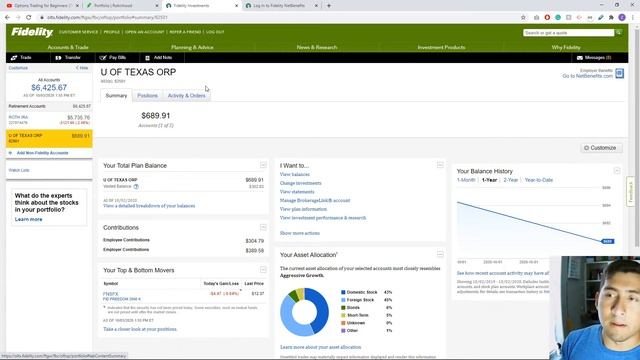Go back to previous page
This screenshot has height=360, width=640.
[x=7, y=18]
